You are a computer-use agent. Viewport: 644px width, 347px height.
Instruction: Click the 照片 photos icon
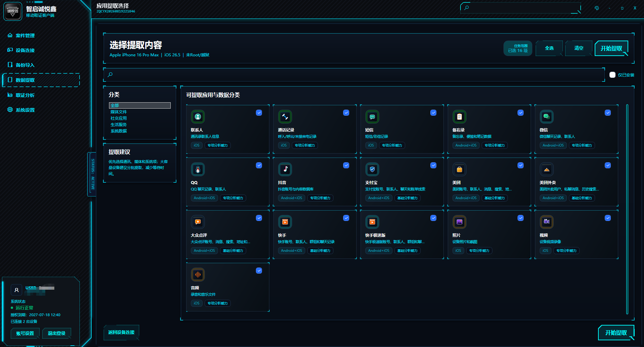460,222
